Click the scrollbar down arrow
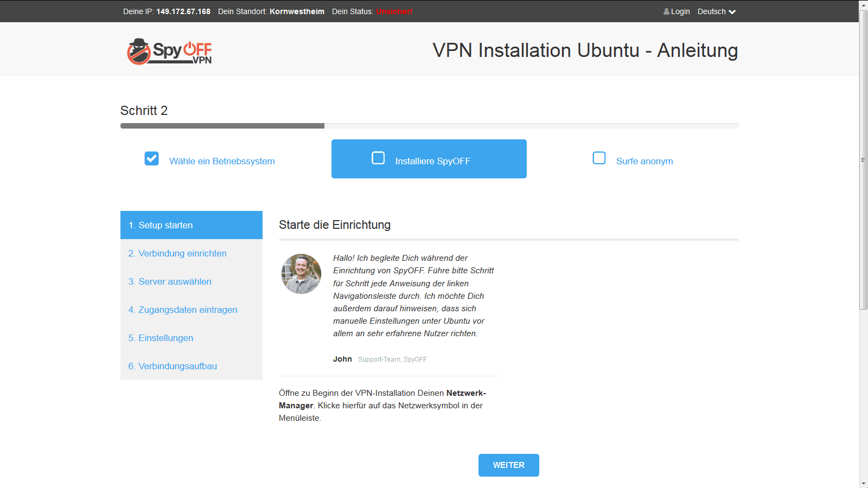The width and height of the screenshot is (868, 488). (x=864, y=483)
